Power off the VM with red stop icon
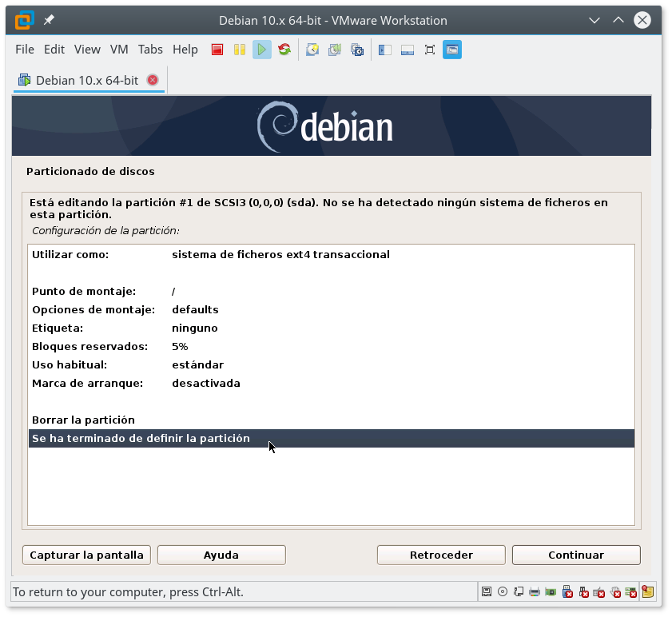The height and width of the screenshot is (617, 672). [217, 50]
